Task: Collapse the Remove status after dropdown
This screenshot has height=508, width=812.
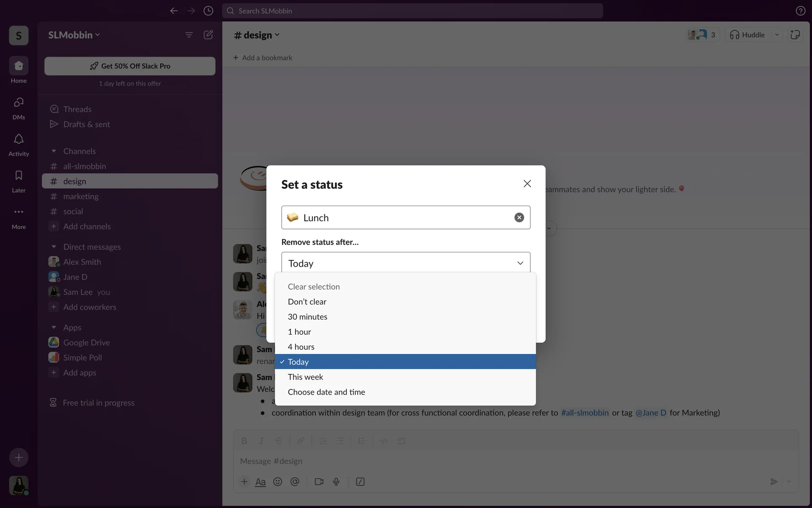Action: pos(520,263)
